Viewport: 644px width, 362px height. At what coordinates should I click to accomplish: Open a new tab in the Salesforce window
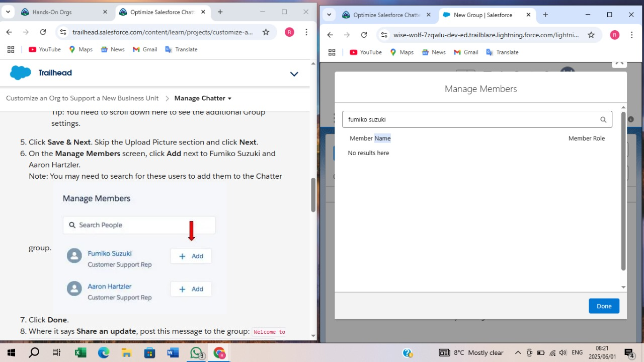coord(545,15)
